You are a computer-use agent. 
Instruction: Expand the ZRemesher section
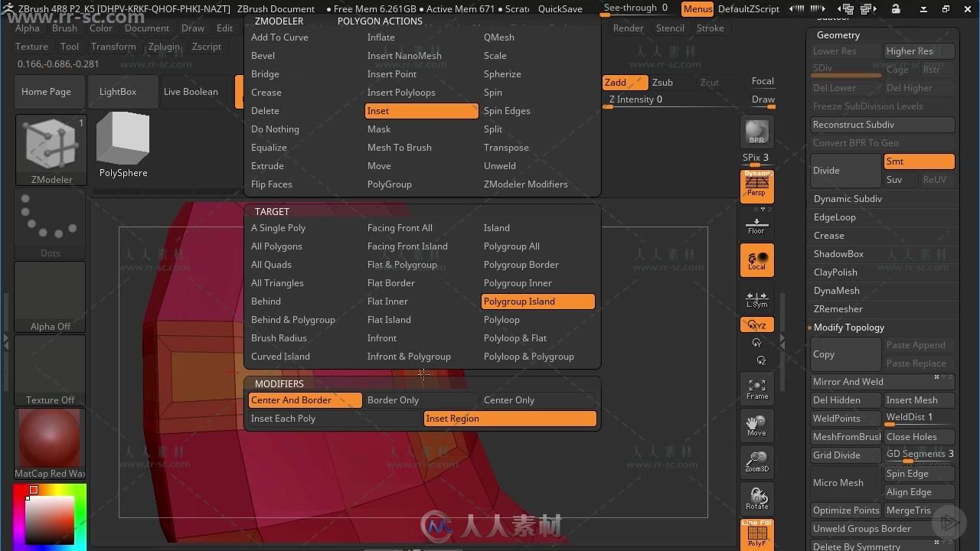pos(838,309)
